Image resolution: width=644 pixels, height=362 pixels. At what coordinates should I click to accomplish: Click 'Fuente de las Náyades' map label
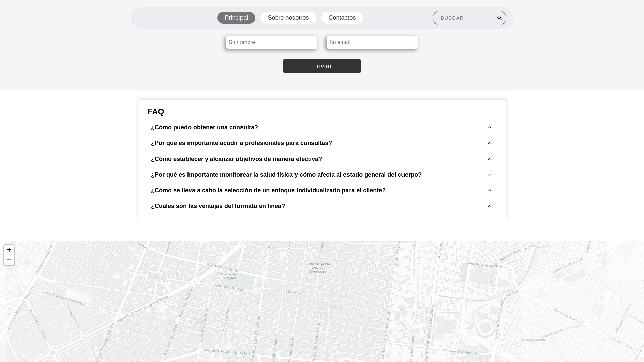point(231,276)
